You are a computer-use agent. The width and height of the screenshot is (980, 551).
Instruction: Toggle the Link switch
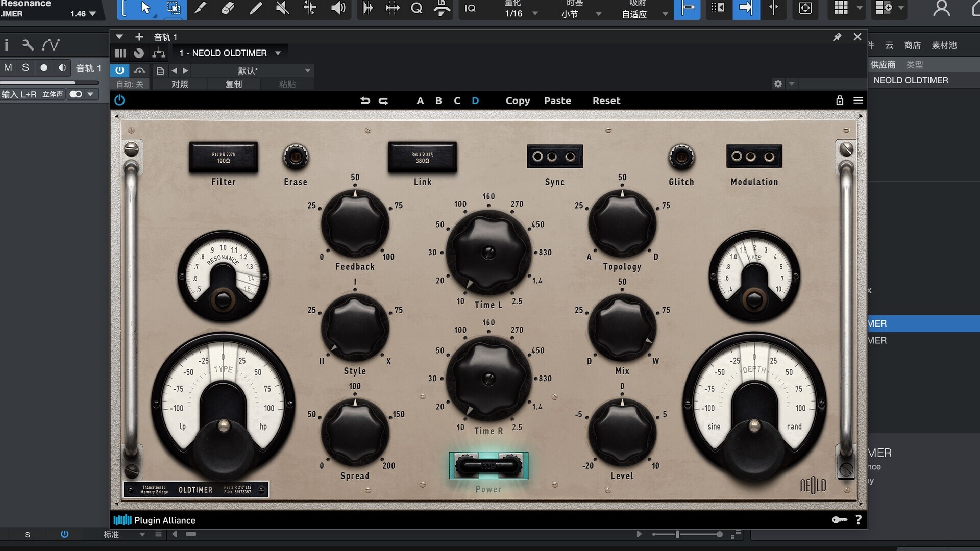coord(423,157)
